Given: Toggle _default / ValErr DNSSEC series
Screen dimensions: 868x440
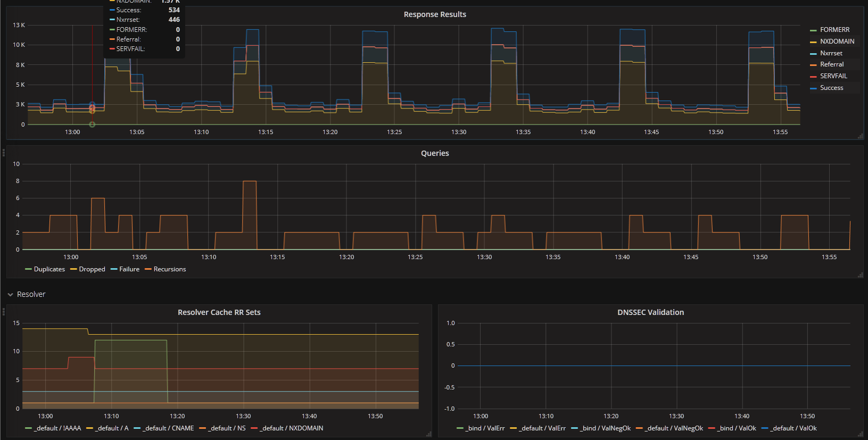Looking at the screenshot, I should 542,428.
